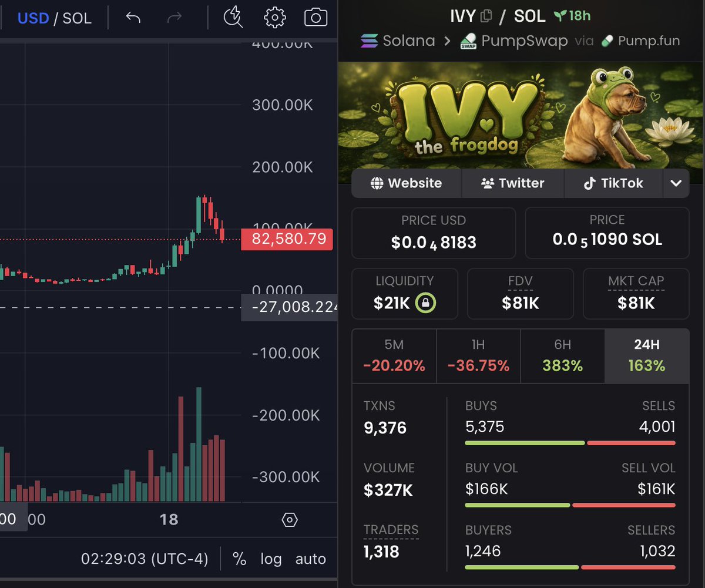Click the Pump.fun source link
This screenshot has width=705, height=588.
pos(640,41)
